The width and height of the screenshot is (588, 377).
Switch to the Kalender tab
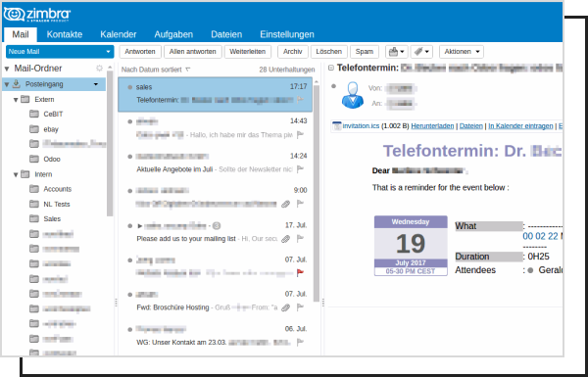(x=119, y=34)
